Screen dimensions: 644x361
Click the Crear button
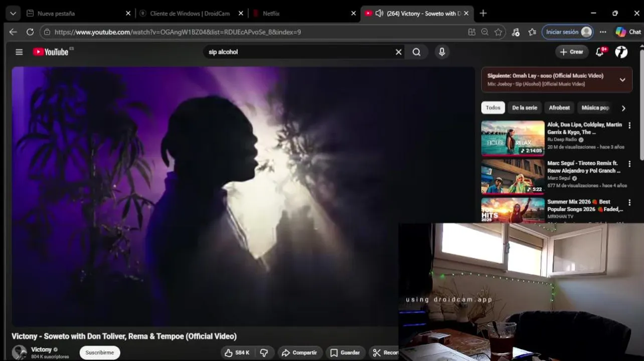click(x=572, y=52)
